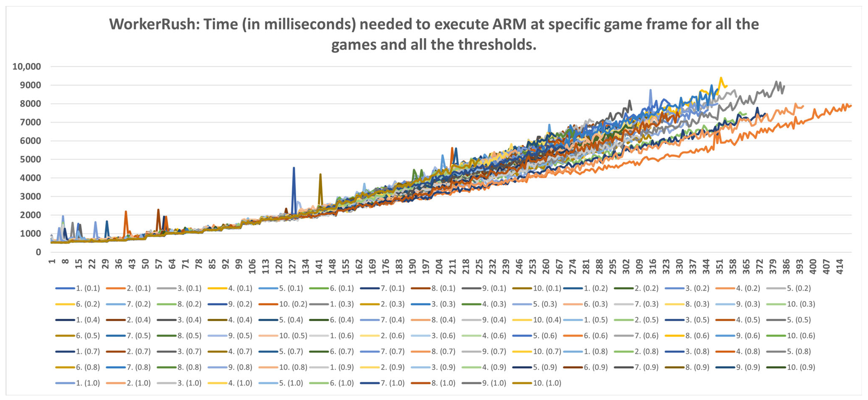Click legend line swatch for 4. (0.1)
The image size is (868, 400).
pos(217,288)
